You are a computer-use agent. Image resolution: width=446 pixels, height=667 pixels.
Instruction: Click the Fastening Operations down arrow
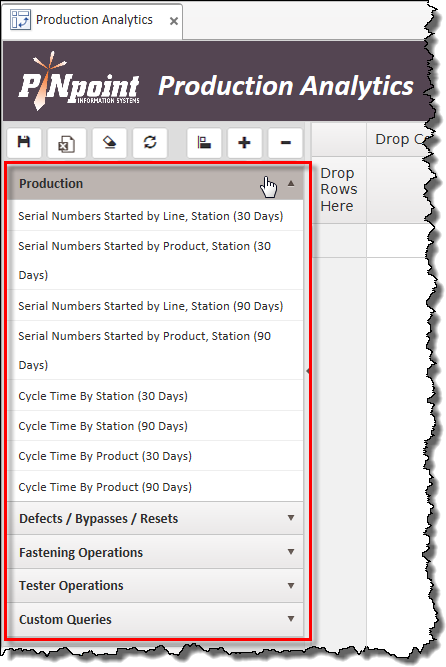tap(291, 552)
